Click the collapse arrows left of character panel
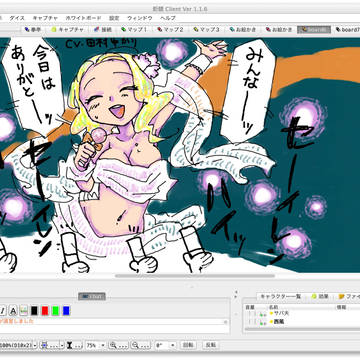The width and height of the screenshot is (360, 360). 236,293
